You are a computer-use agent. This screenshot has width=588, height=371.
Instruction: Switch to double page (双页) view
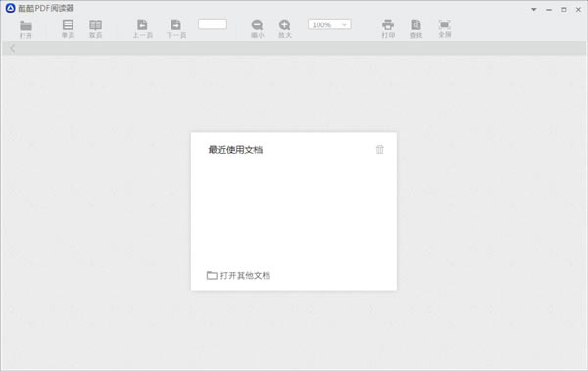point(96,28)
